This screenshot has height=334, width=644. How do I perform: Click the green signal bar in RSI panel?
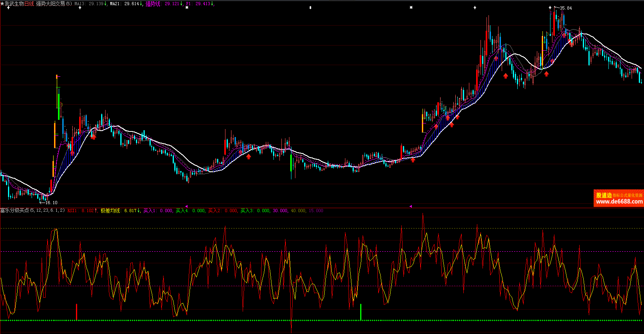(x=361, y=312)
